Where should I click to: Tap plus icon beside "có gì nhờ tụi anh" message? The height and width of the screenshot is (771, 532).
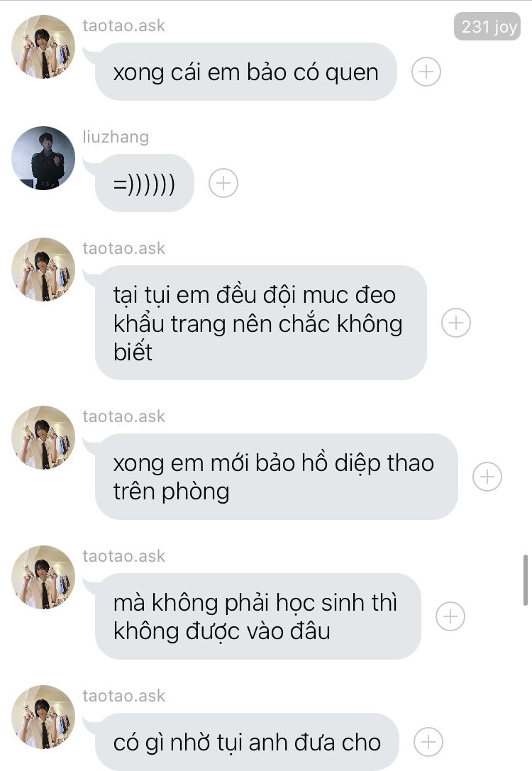tap(428, 741)
